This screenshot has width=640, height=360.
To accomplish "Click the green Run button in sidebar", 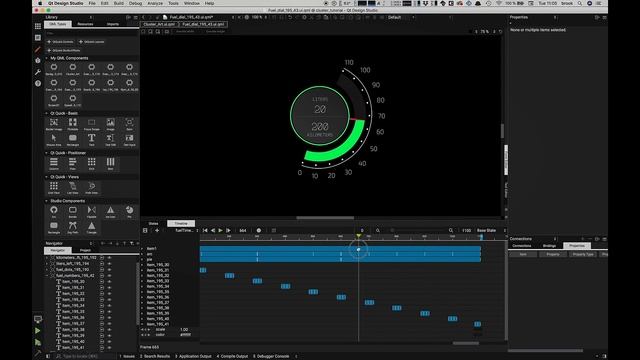I will click(x=38, y=331).
